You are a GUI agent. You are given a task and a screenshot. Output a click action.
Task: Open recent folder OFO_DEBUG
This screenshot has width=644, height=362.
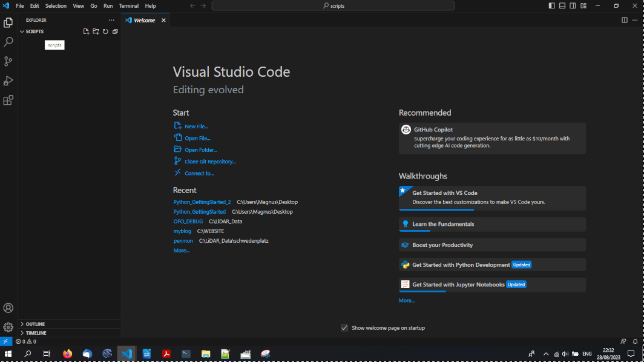(188, 222)
